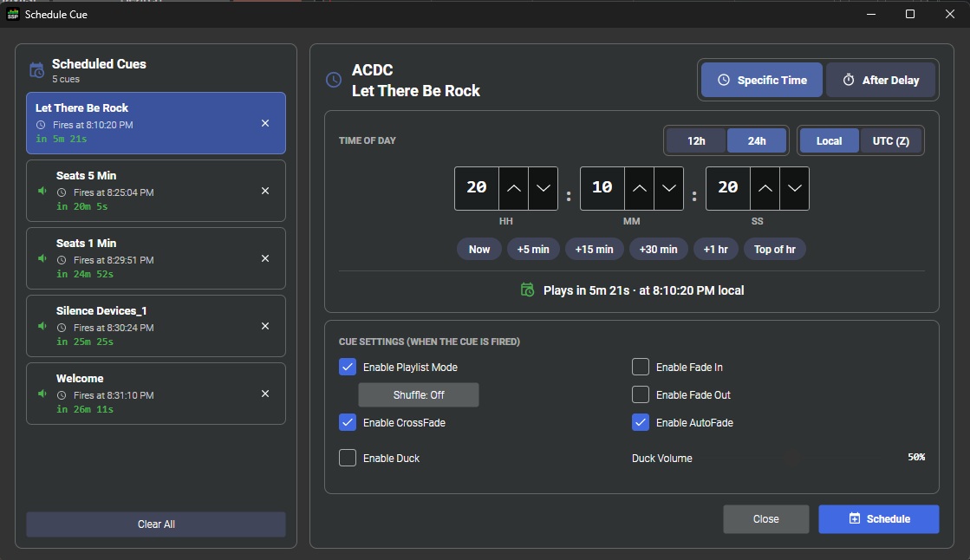Set time to Now
Viewport: 970px width, 560px height.
[x=478, y=250]
